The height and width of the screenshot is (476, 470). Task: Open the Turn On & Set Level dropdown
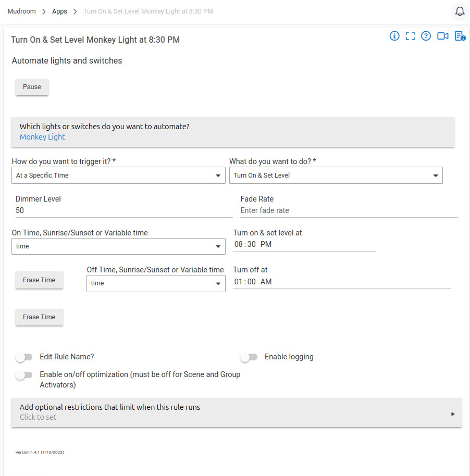(x=336, y=176)
